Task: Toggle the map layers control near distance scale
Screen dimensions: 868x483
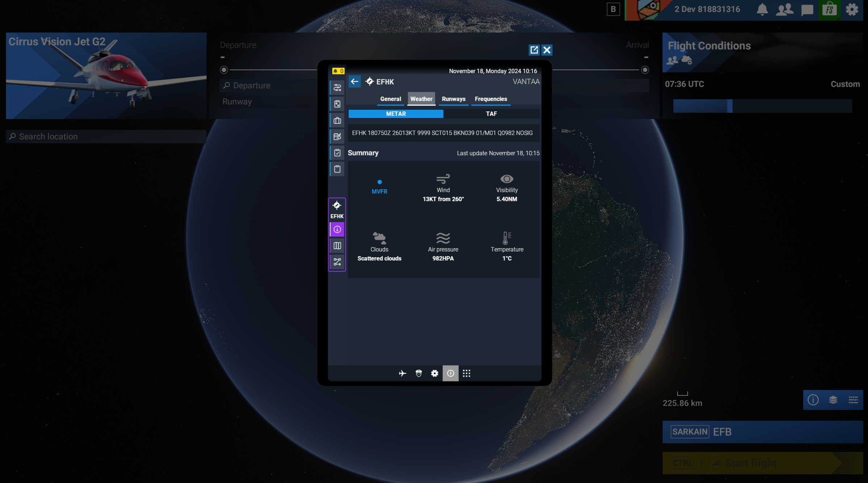Action: (x=833, y=400)
